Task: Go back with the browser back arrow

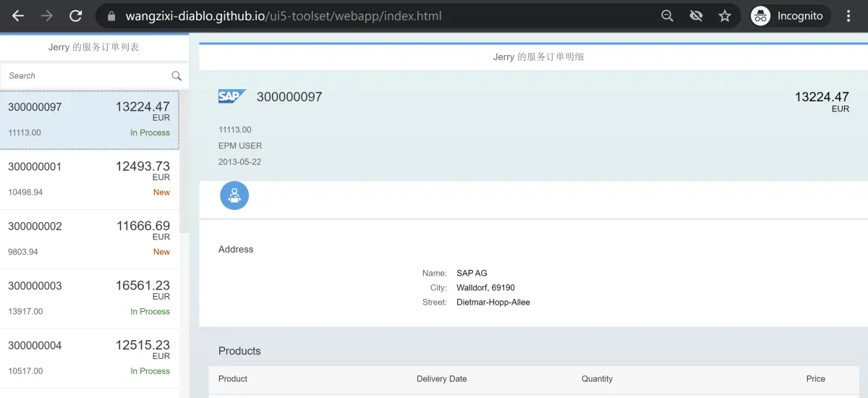Action: pos(18,16)
